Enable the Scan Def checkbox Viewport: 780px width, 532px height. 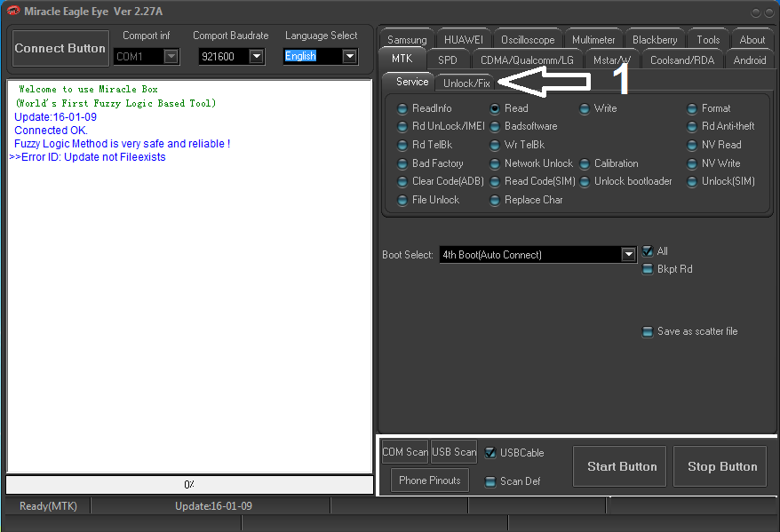[490, 481]
